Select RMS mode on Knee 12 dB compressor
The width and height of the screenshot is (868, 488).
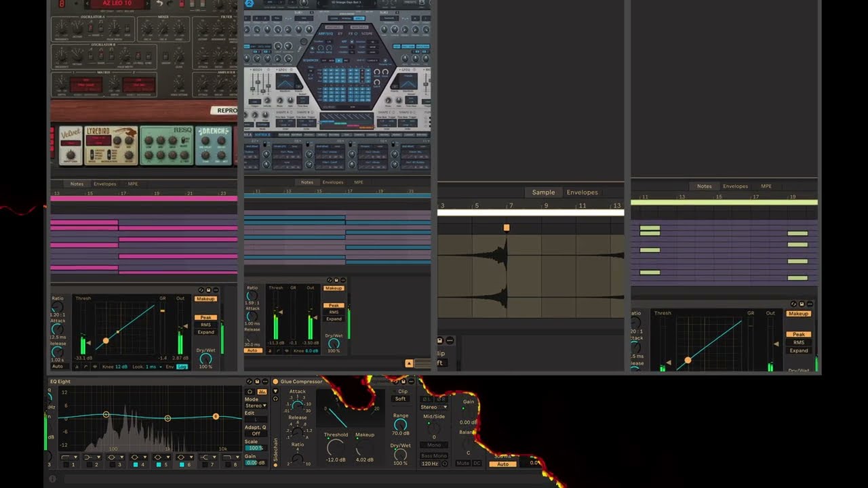pos(205,325)
